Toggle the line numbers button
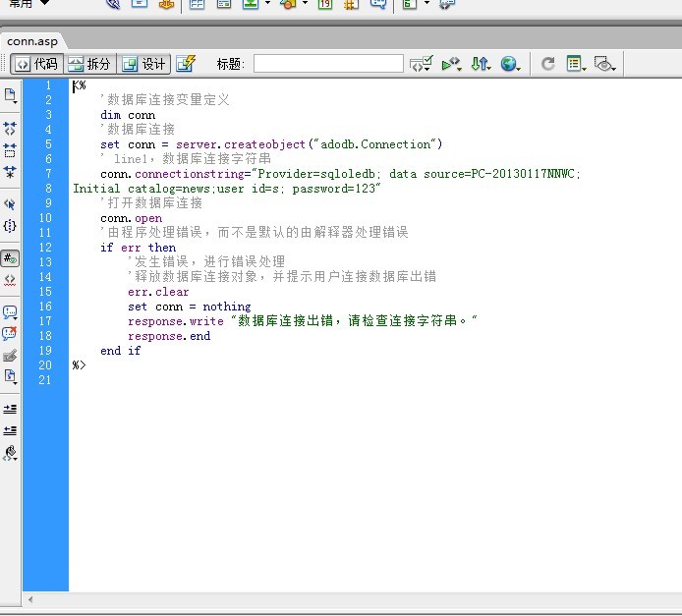This screenshot has width=682, height=616. pos(10,258)
